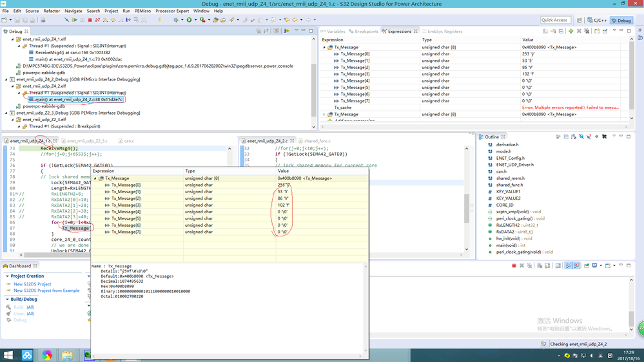Click the Last Edit Location toolbar icon
Screen dimensions: 644x362
point(286,20)
